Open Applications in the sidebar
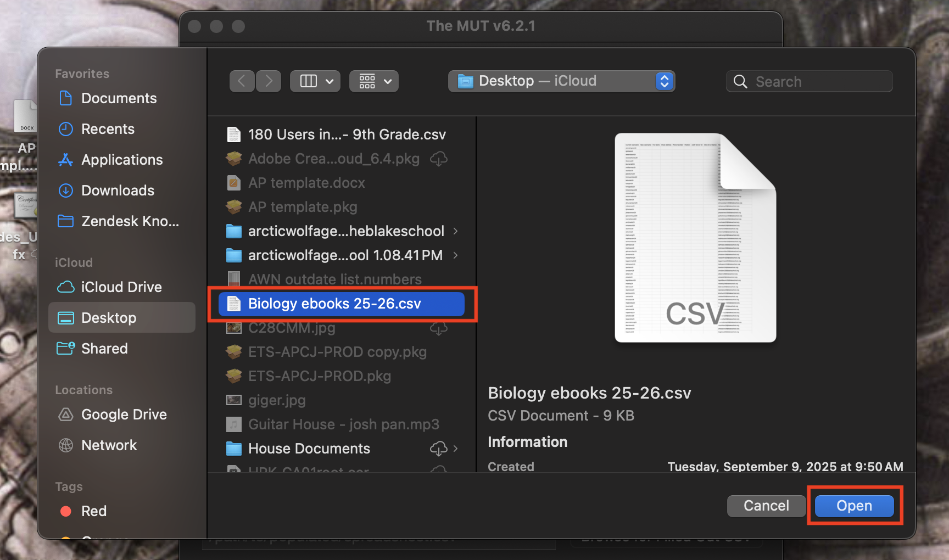949x560 pixels. tap(122, 160)
